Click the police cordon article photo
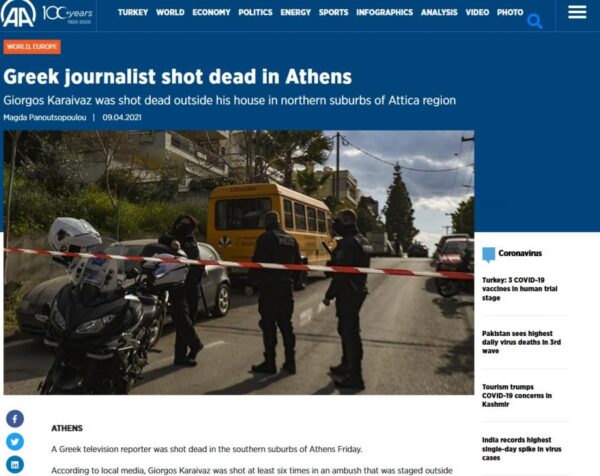The image size is (600, 476). [239, 262]
